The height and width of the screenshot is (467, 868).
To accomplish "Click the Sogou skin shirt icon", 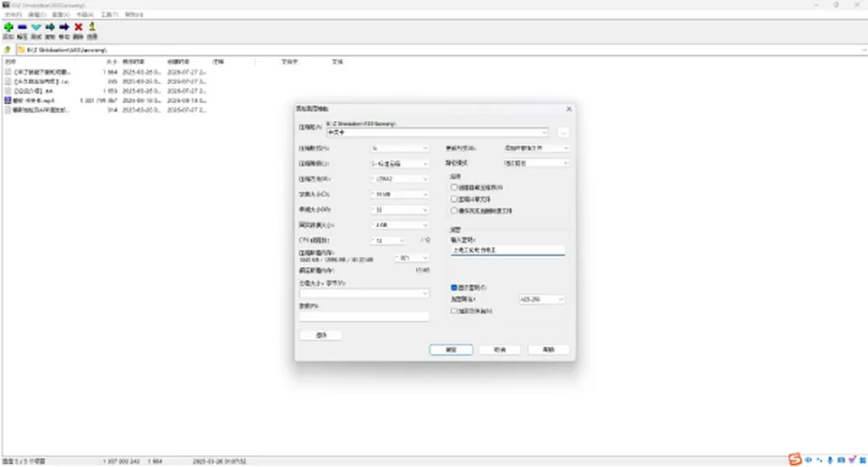I will click(852, 460).
